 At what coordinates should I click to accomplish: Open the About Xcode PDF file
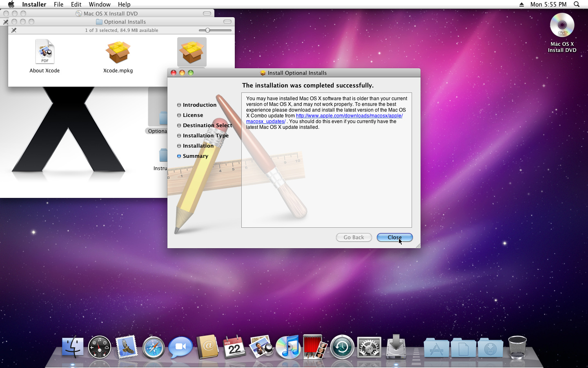coord(45,52)
